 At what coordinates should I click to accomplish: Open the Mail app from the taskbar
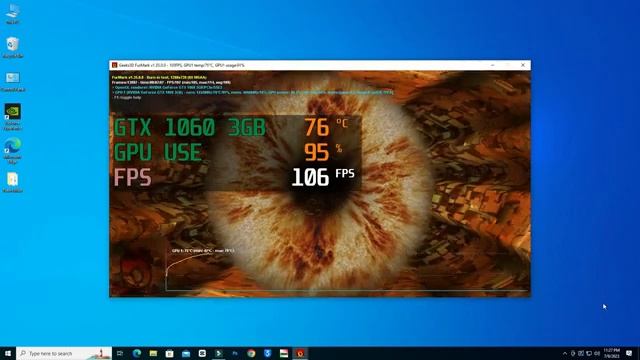click(x=186, y=353)
